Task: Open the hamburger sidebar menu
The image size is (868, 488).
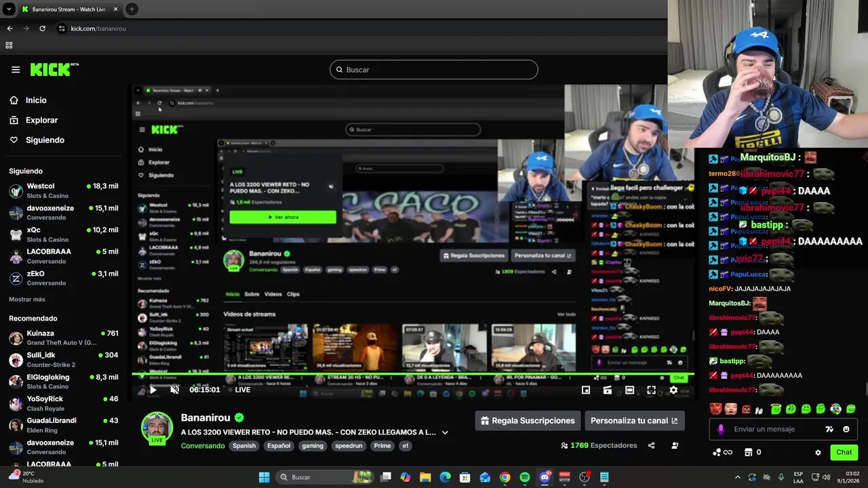Action: pyautogui.click(x=16, y=69)
